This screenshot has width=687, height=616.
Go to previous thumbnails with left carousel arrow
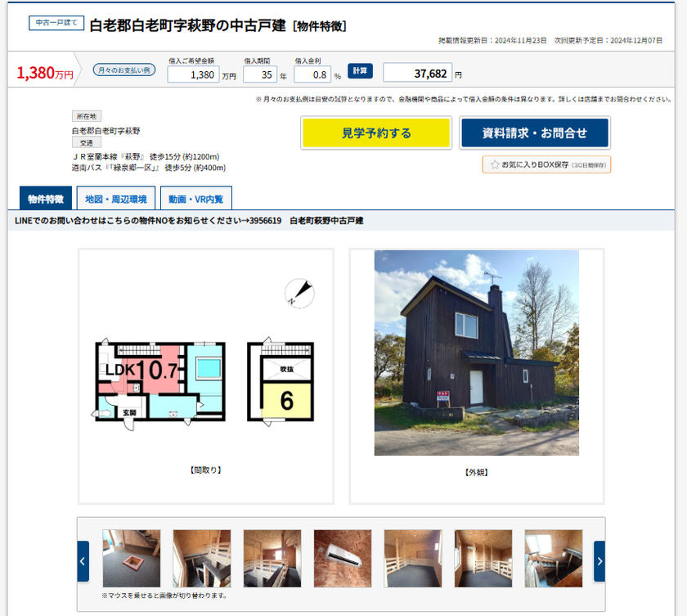click(x=83, y=561)
